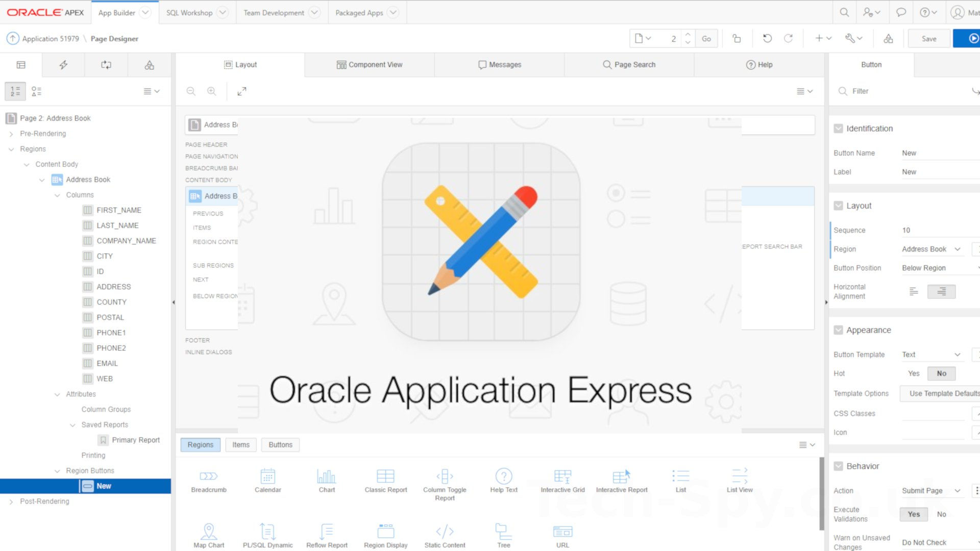Open the Region dropdown showing Address Book

933,249
